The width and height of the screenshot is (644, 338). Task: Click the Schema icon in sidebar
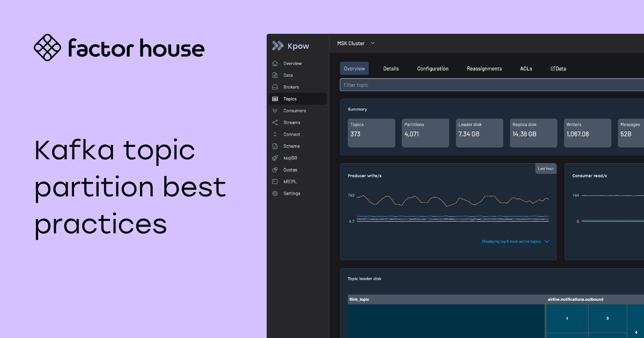click(275, 146)
